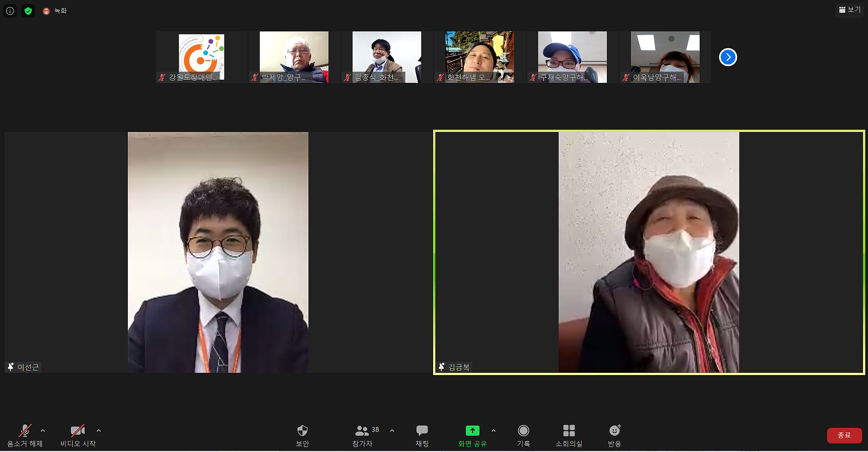Open the meeting information icon

[10, 11]
